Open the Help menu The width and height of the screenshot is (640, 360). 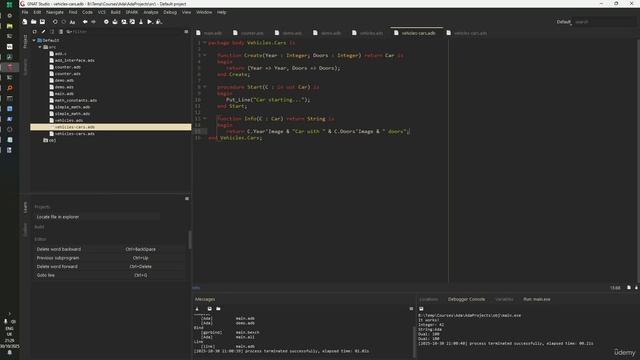[x=221, y=12]
